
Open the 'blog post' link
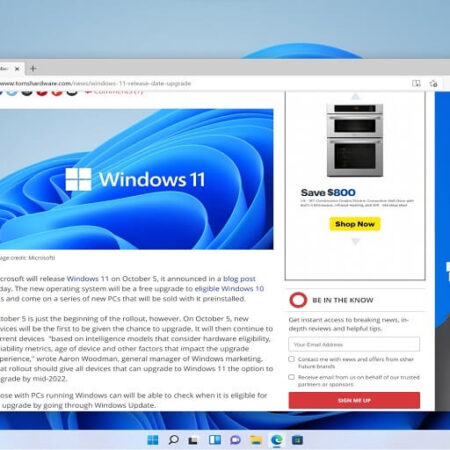tap(239, 279)
